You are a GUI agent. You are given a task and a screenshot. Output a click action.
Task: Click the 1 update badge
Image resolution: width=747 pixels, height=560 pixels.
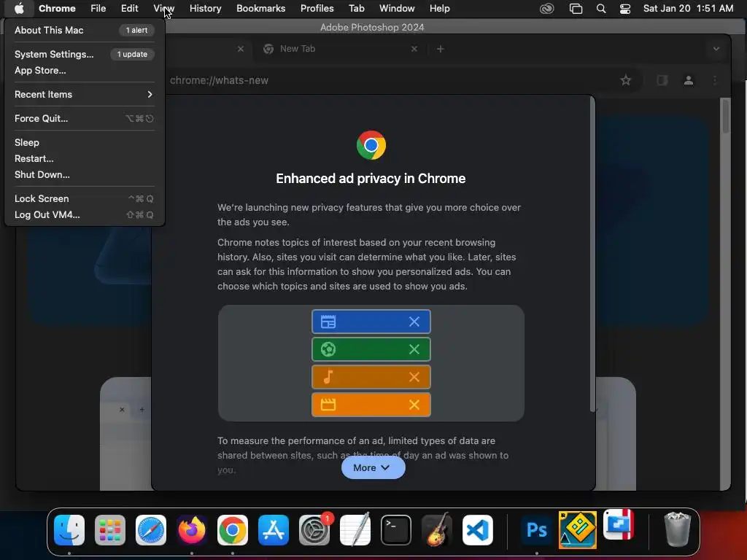(133, 54)
